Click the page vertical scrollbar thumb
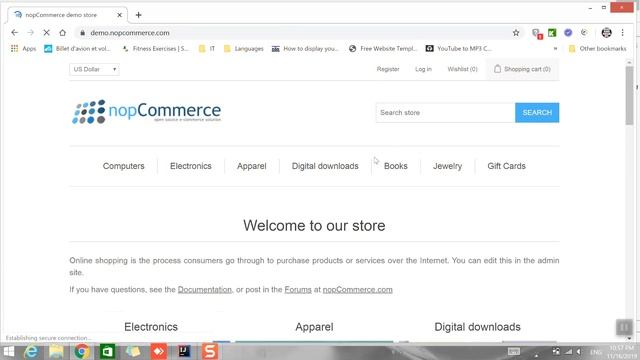The width and height of the screenshot is (640, 360). point(629,95)
